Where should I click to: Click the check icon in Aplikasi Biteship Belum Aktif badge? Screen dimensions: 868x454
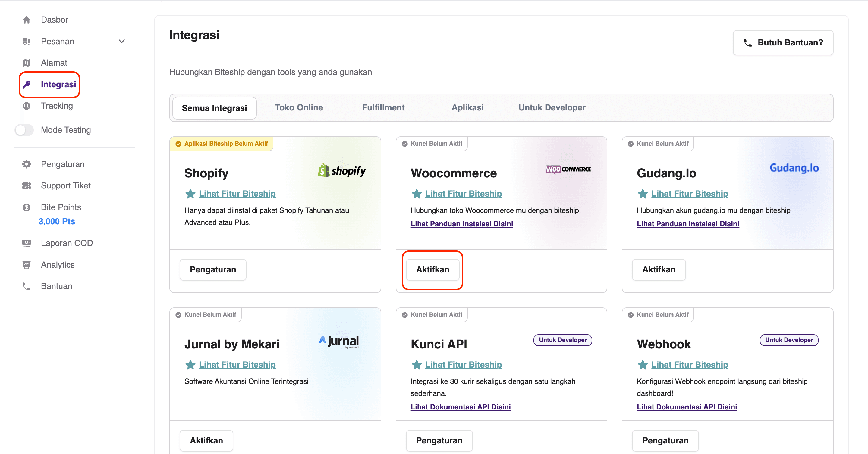pos(178,144)
